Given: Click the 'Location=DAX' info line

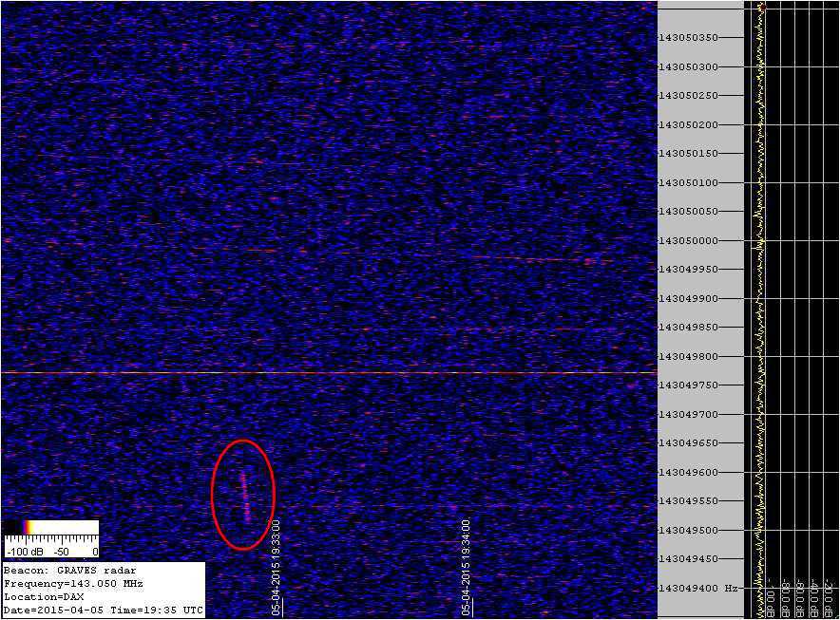Looking at the screenshot, I should pyautogui.click(x=44, y=596).
